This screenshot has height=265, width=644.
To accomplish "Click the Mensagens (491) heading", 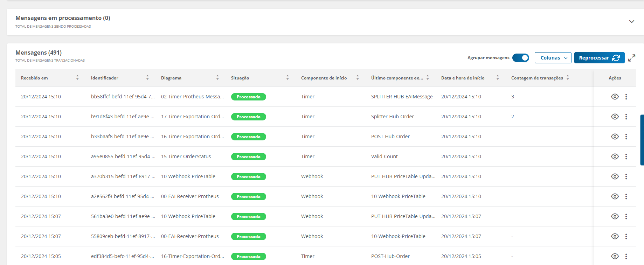I will pyautogui.click(x=39, y=53).
